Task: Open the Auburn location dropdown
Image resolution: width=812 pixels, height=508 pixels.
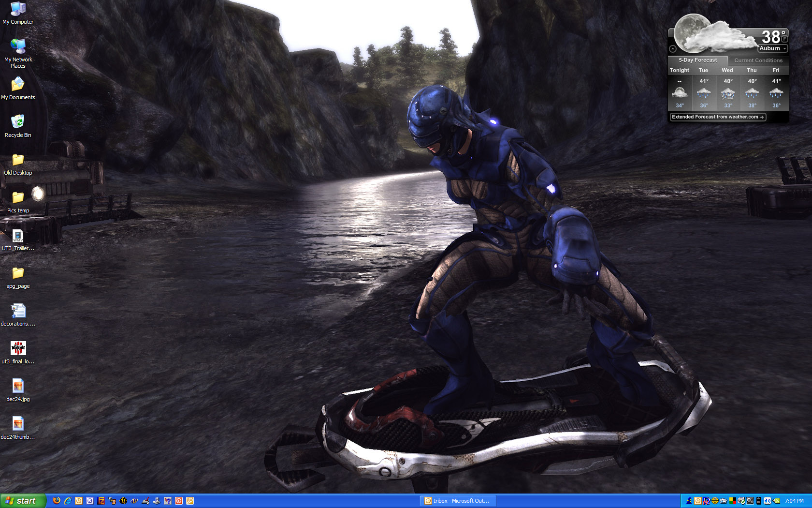Action: tap(773, 48)
